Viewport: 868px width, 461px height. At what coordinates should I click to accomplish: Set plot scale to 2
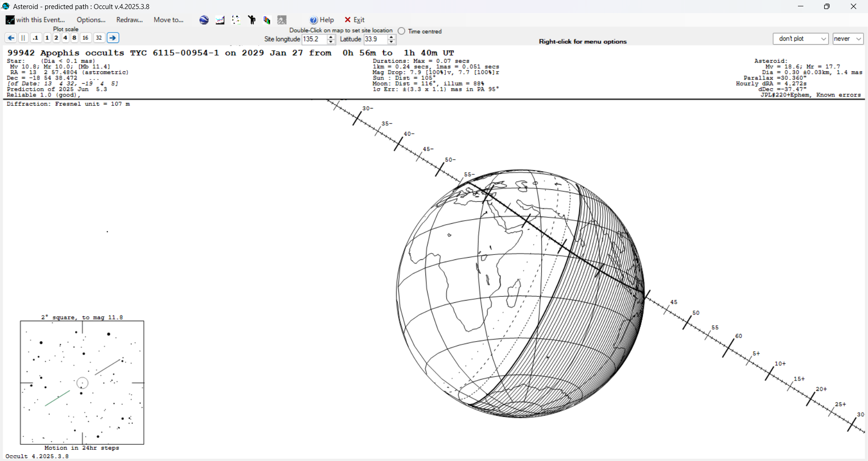coord(56,38)
